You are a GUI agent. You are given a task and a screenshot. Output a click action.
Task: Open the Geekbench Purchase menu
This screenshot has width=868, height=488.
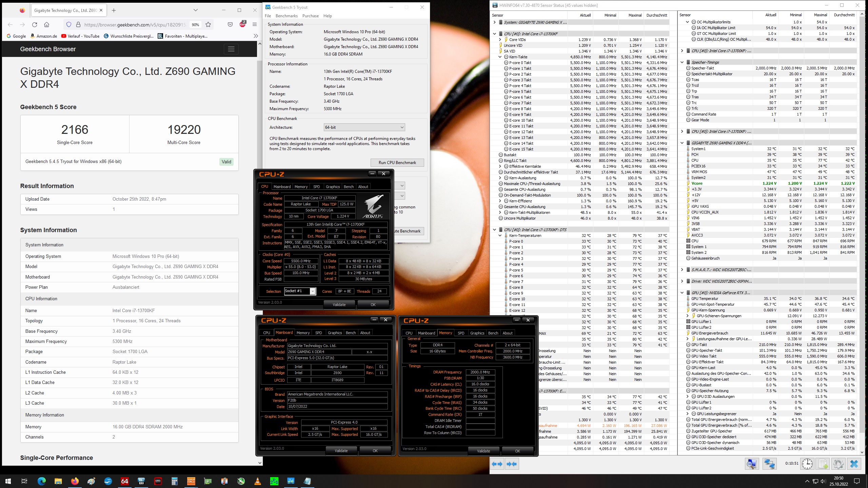[x=311, y=16]
